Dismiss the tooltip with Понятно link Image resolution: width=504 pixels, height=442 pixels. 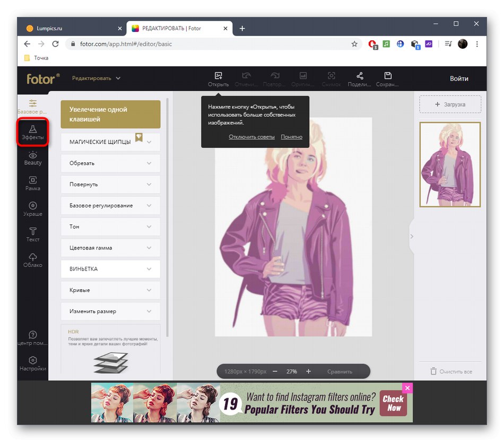(x=292, y=136)
